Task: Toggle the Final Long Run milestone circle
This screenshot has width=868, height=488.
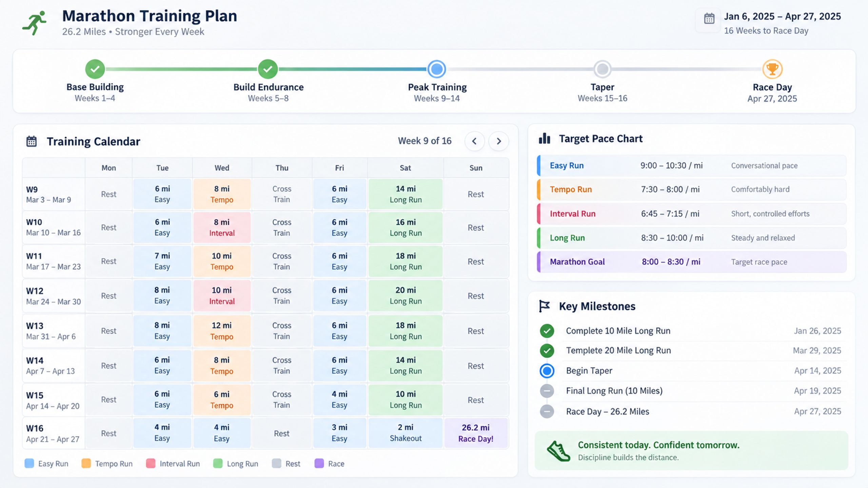Action: (547, 391)
